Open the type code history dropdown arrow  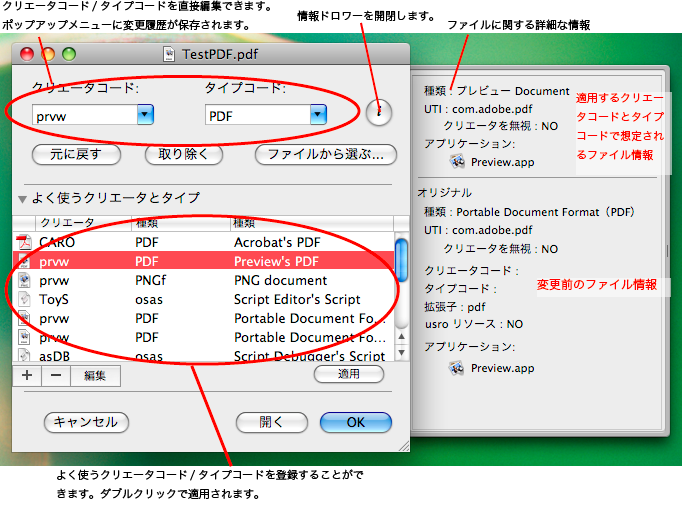pyautogui.click(x=318, y=115)
